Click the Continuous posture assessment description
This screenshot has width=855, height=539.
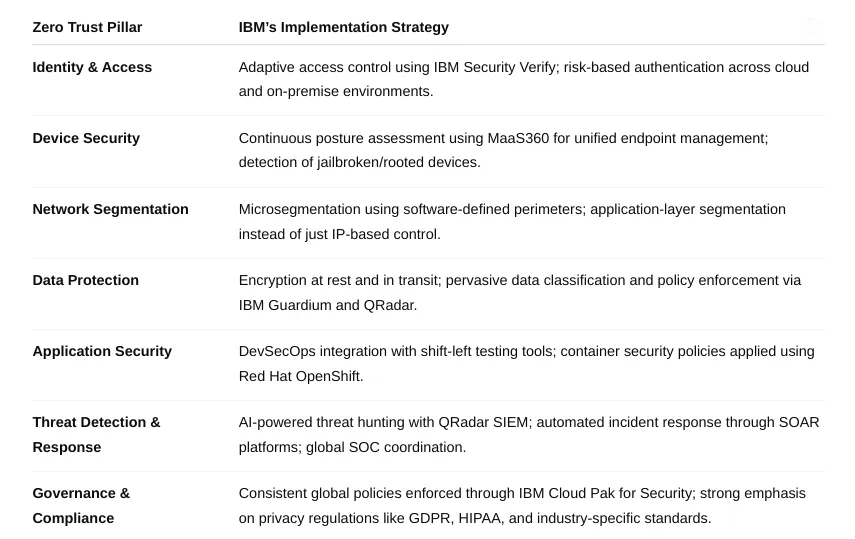click(x=503, y=150)
